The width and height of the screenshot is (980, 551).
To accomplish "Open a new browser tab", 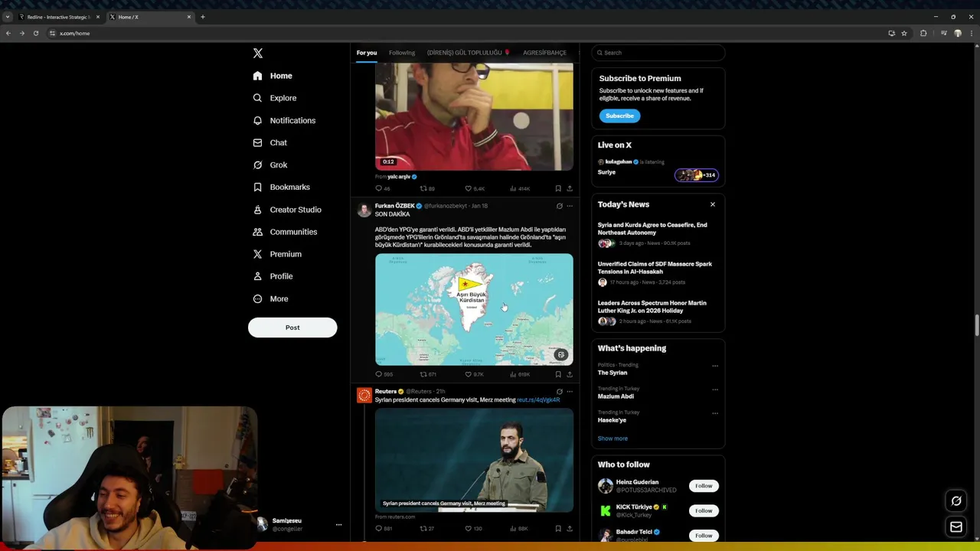I will point(203,17).
